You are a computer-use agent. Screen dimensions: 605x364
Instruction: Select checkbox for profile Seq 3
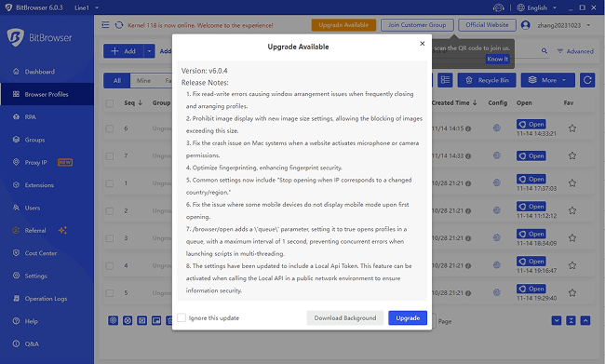(110, 238)
